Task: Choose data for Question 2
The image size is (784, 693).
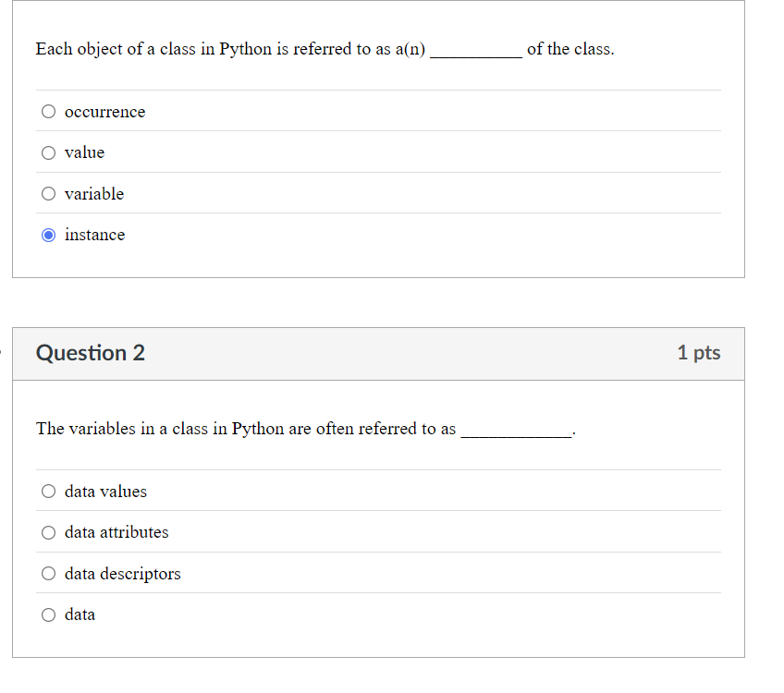Action: pyautogui.click(x=48, y=614)
